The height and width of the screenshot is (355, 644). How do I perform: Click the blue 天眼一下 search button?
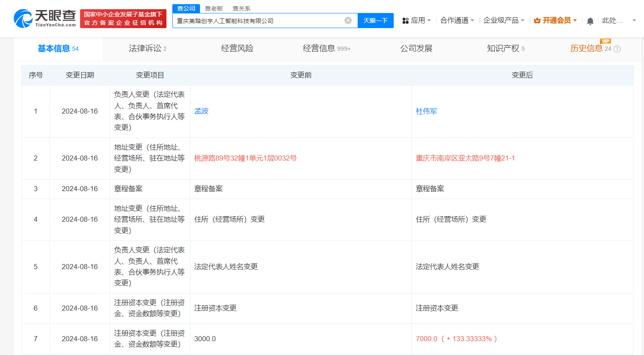(x=375, y=20)
